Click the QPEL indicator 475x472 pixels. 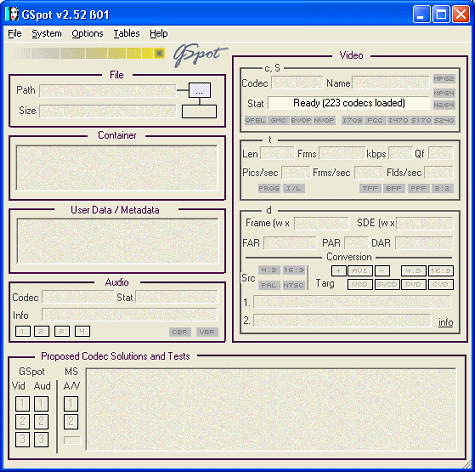[255, 120]
